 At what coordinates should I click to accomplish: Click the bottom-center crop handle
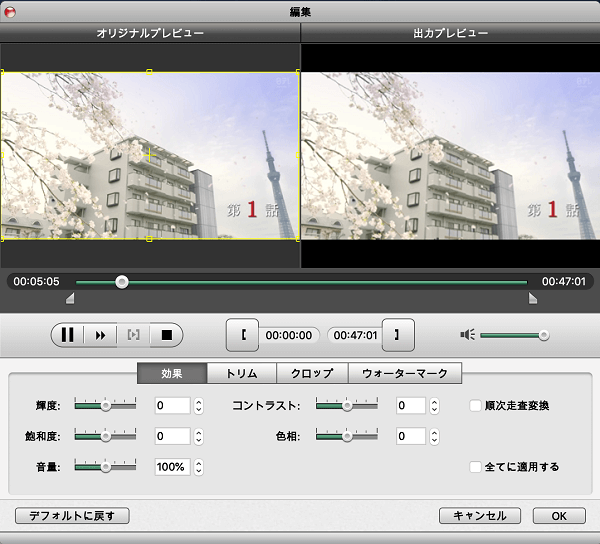pyautogui.click(x=149, y=239)
